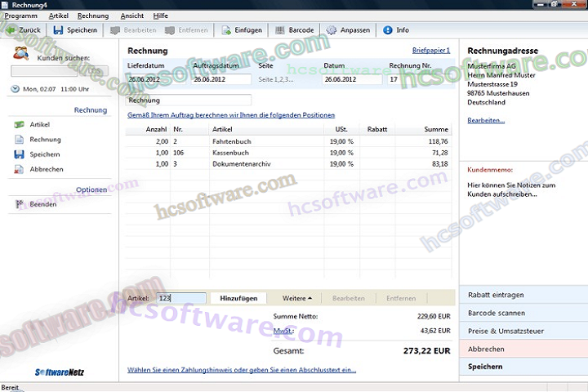
Task: Open the Artikel menu
Action: (x=59, y=16)
